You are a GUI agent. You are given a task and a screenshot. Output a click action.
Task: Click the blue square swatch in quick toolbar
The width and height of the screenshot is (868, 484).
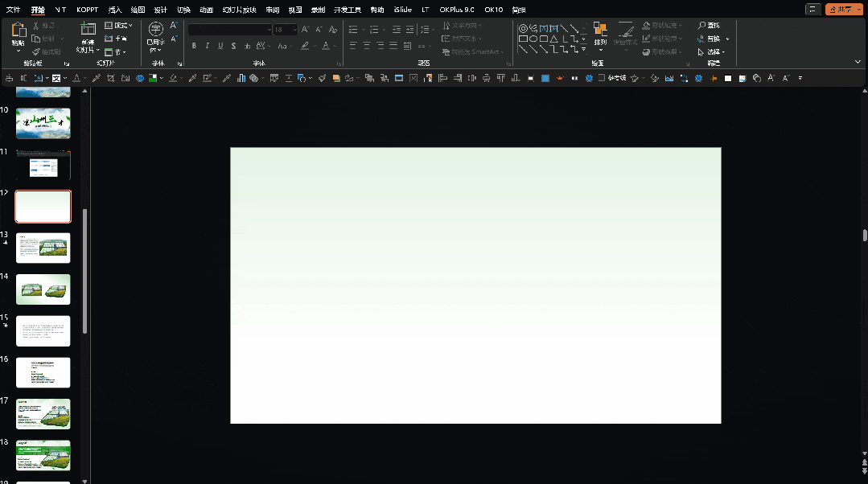click(545, 79)
